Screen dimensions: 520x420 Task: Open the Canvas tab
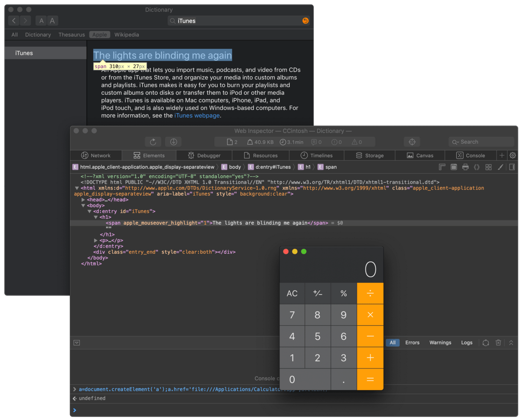click(420, 155)
